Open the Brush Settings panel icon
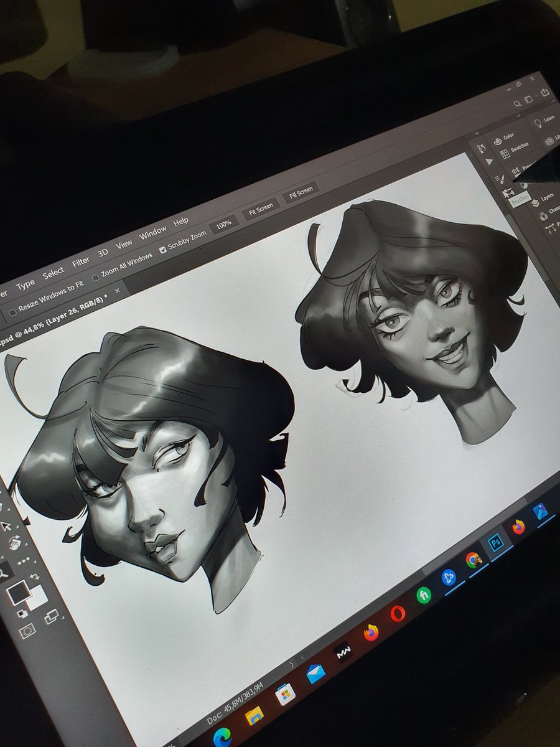The height and width of the screenshot is (747, 560). [x=498, y=179]
